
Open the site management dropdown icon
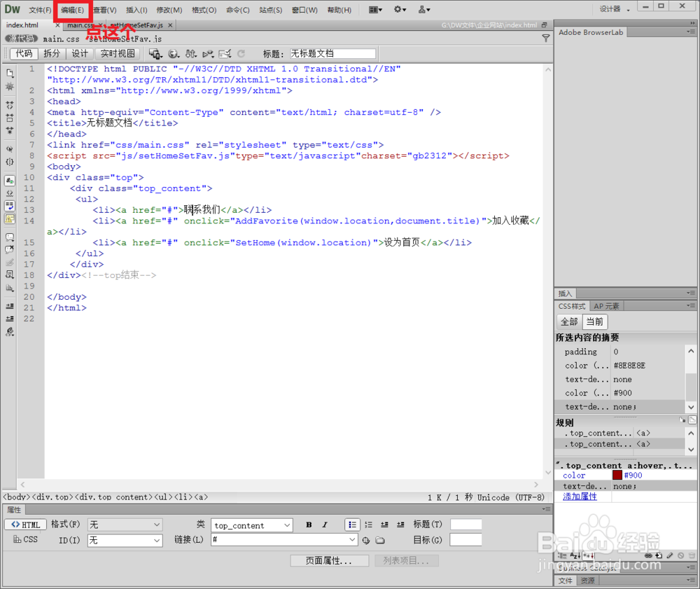pos(423,9)
